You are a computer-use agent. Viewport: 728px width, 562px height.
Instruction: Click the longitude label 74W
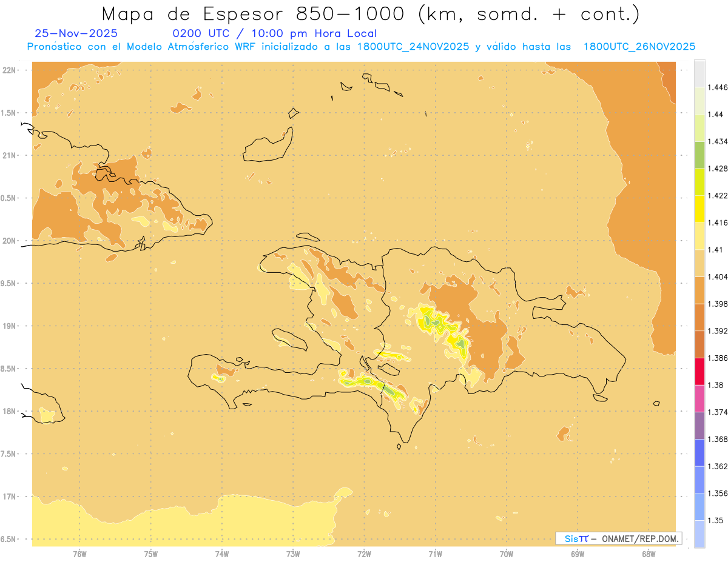click(222, 554)
